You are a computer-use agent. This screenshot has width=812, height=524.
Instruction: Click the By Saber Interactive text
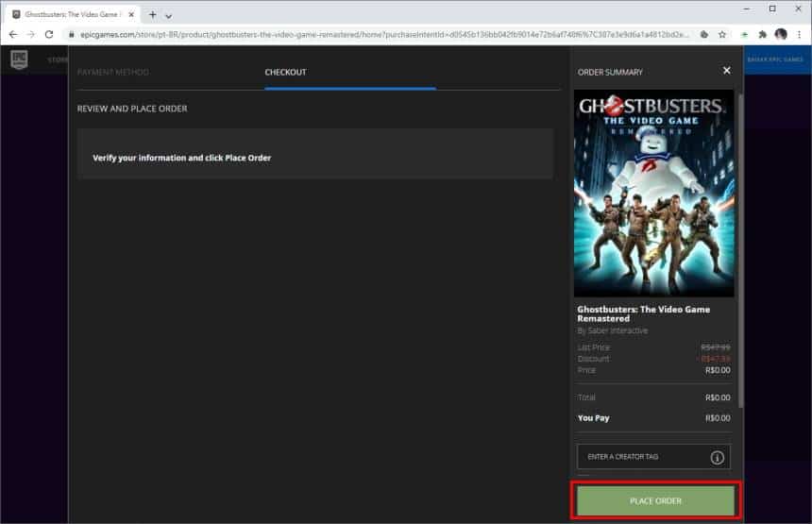pos(613,330)
